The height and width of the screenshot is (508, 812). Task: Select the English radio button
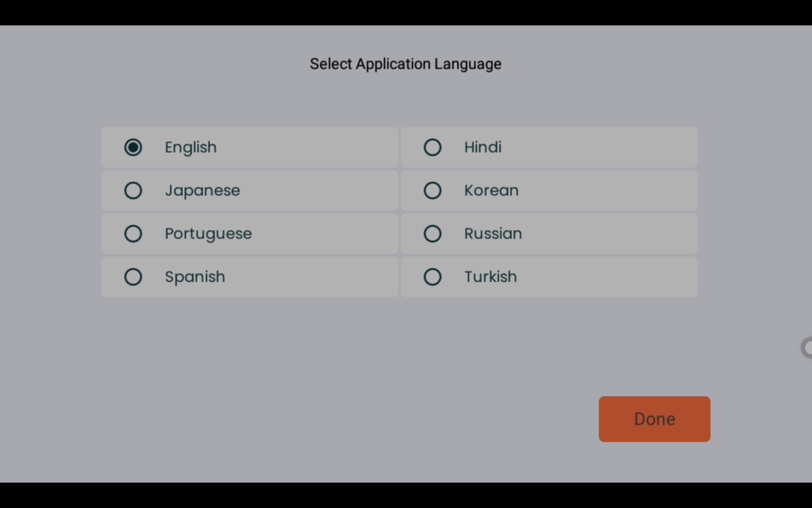click(x=133, y=147)
